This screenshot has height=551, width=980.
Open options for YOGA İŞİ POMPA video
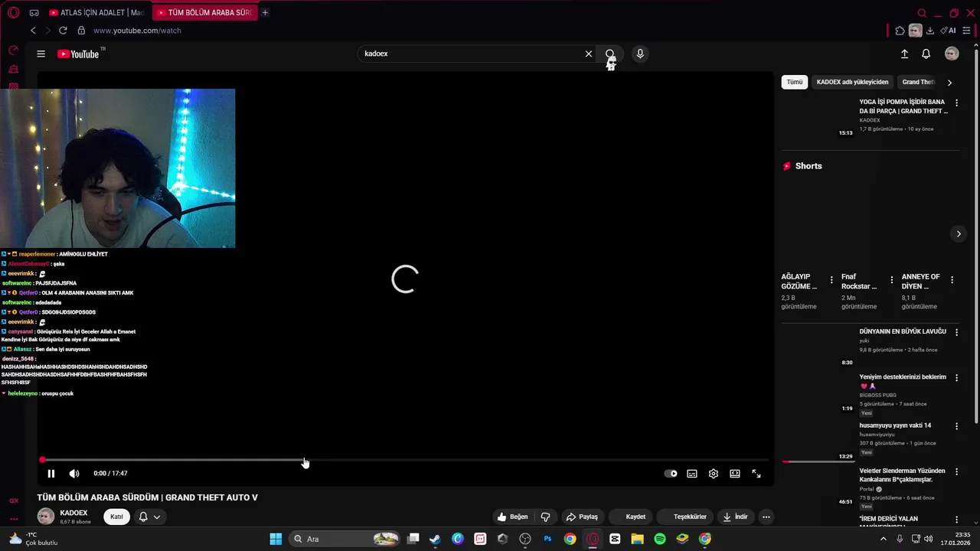[956, 103]
